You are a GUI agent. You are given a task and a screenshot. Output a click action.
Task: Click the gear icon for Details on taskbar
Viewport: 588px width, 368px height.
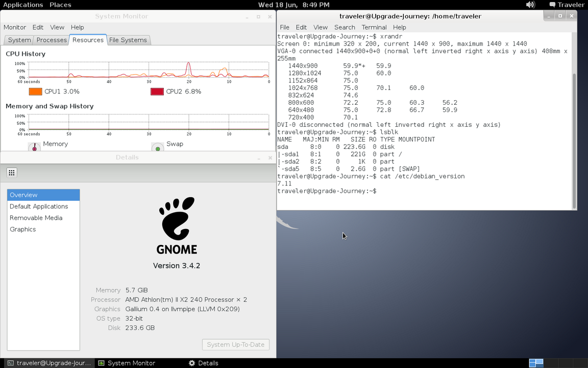pos(192,363)
